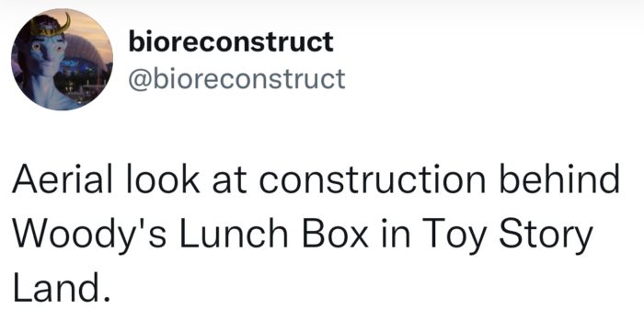This screenshot has width=644, height=333.
Task: Click the bold bioreconstruct display name
Action: [231, 41]
